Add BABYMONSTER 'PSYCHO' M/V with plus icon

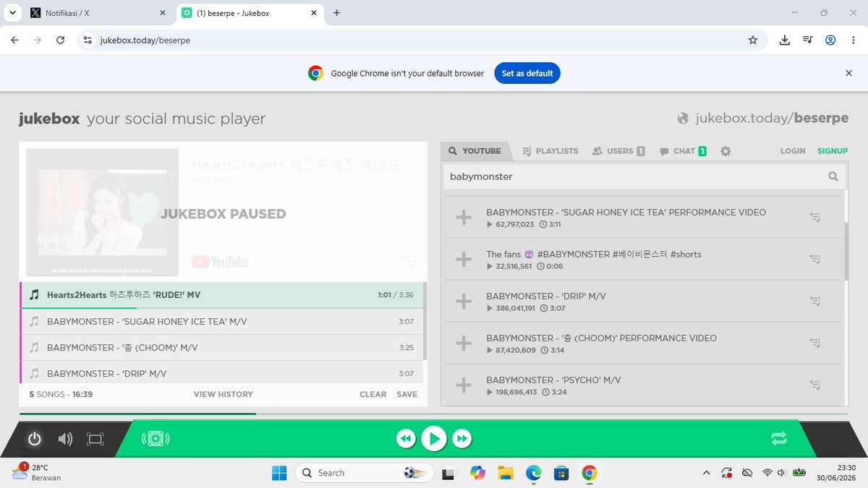tap(464, 385)
